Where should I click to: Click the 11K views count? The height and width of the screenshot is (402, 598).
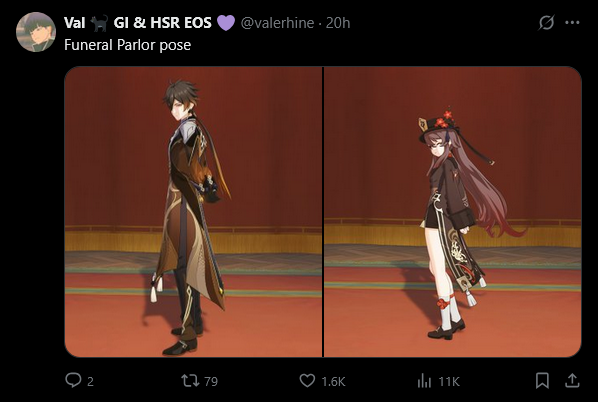(449, 381)
